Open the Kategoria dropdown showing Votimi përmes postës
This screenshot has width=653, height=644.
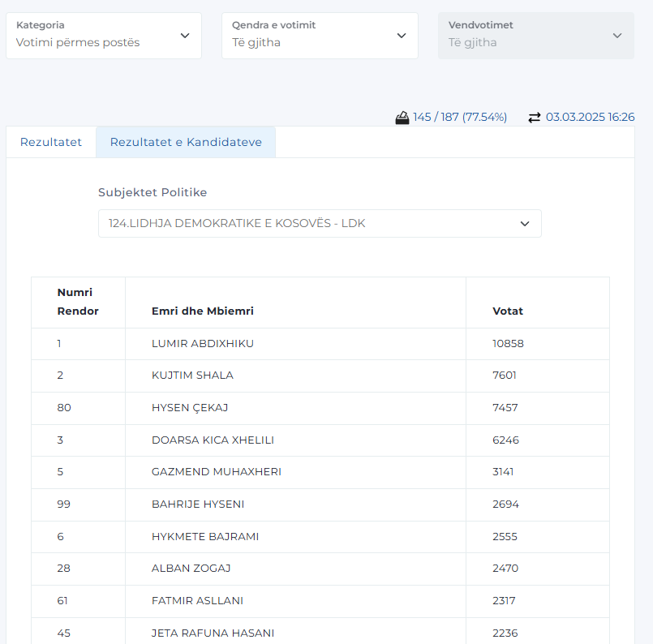coord(104,36)
